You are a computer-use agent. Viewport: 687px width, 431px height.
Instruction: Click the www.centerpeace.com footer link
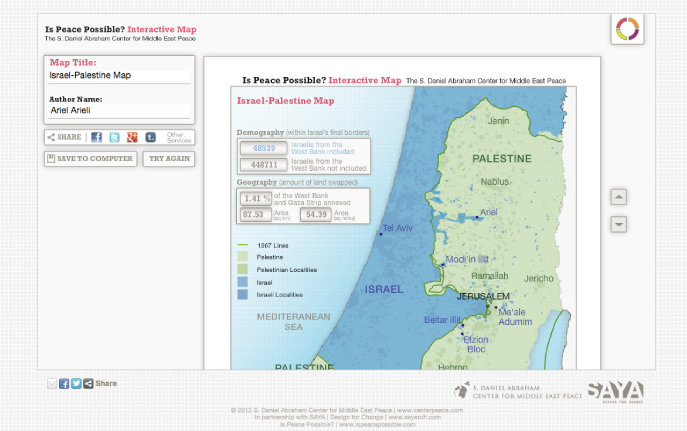coord(429,410)
